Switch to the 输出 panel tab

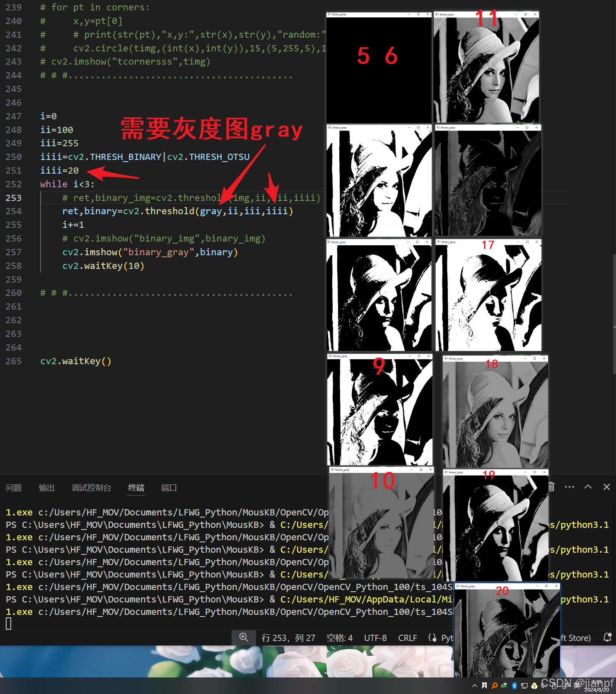pos(47,488)
